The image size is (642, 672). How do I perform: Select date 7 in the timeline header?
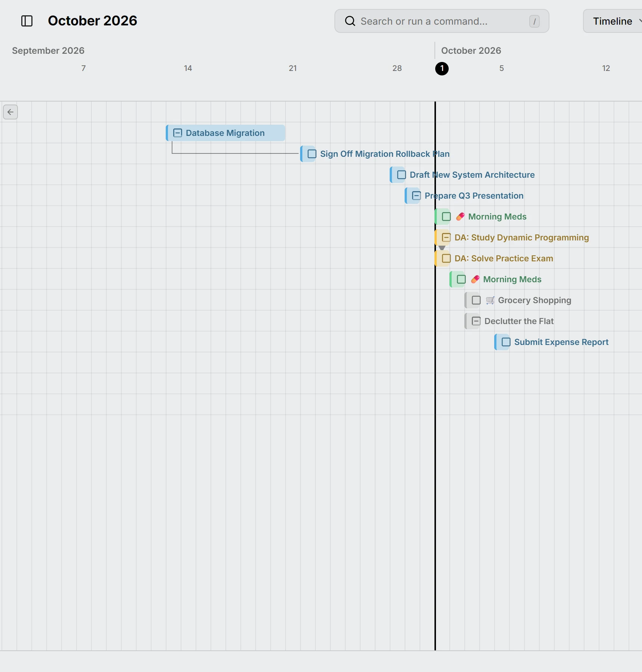[84, 68]
